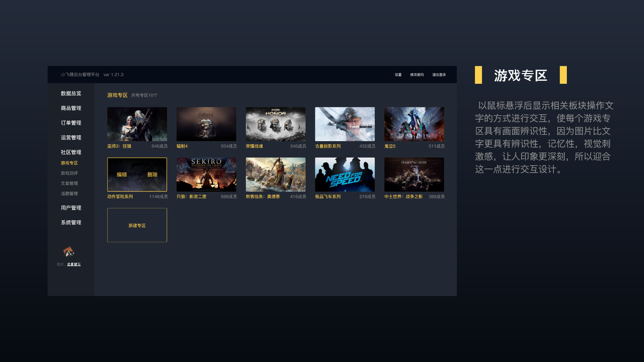Click the 古墓丽影系列 title text
This screenshot has width=644, height=362.
(x=328, y=146)
